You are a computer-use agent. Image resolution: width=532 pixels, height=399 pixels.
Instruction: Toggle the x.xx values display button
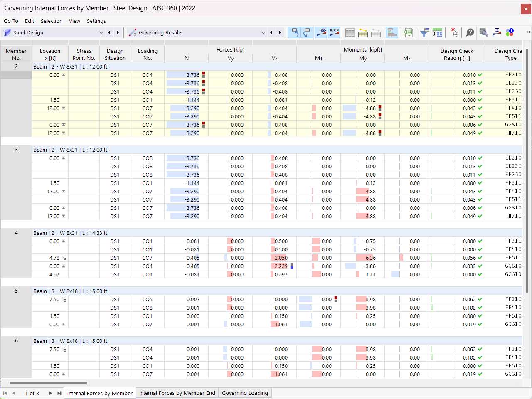[x=334, y=32]
